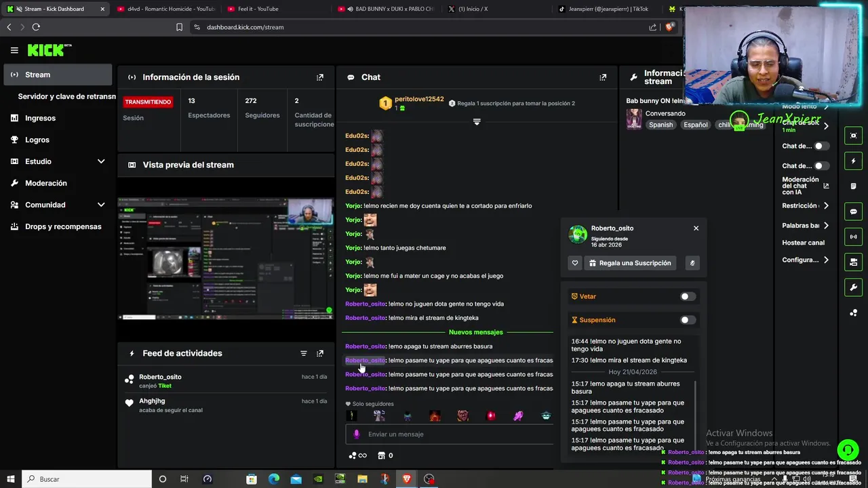
Task: Click the wrench icon in right rail
Action: (853, 287)
